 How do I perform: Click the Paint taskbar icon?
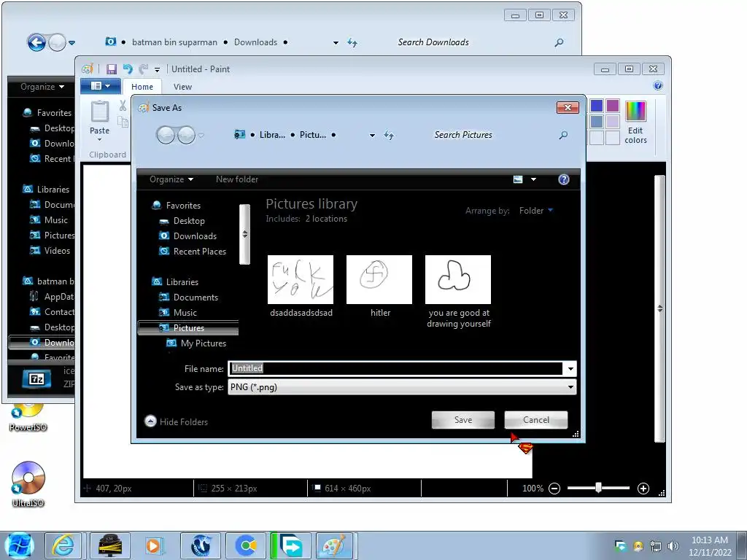click(334, 545)
